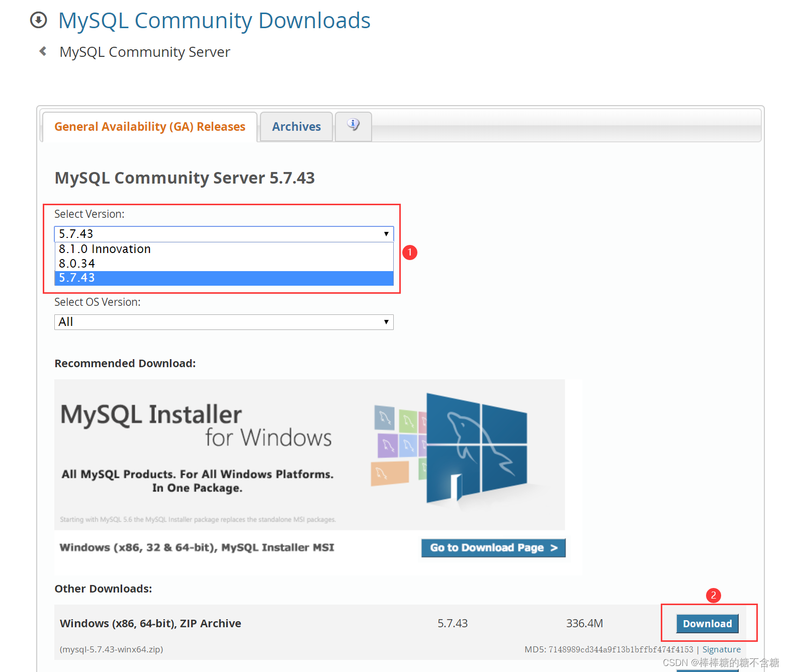Select the Recommended Download: label
Image resolution: width=787 pixels, height=672 pixels.
[x=125, y=363]
